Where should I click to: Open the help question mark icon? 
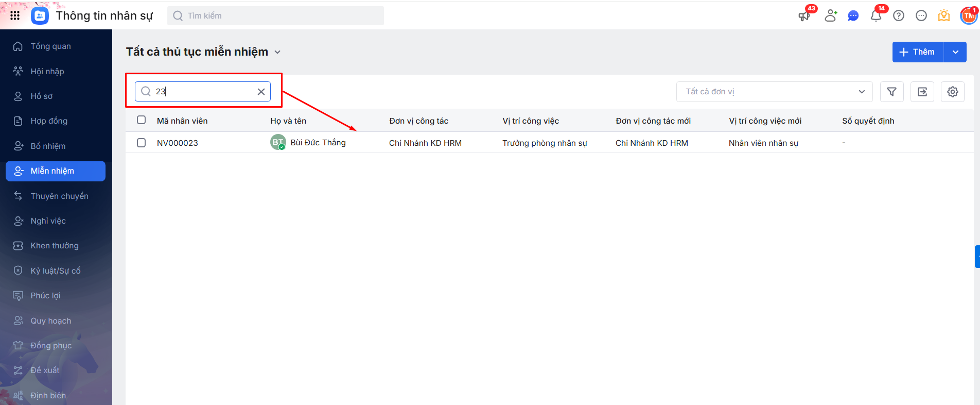[x=899, y=16]
